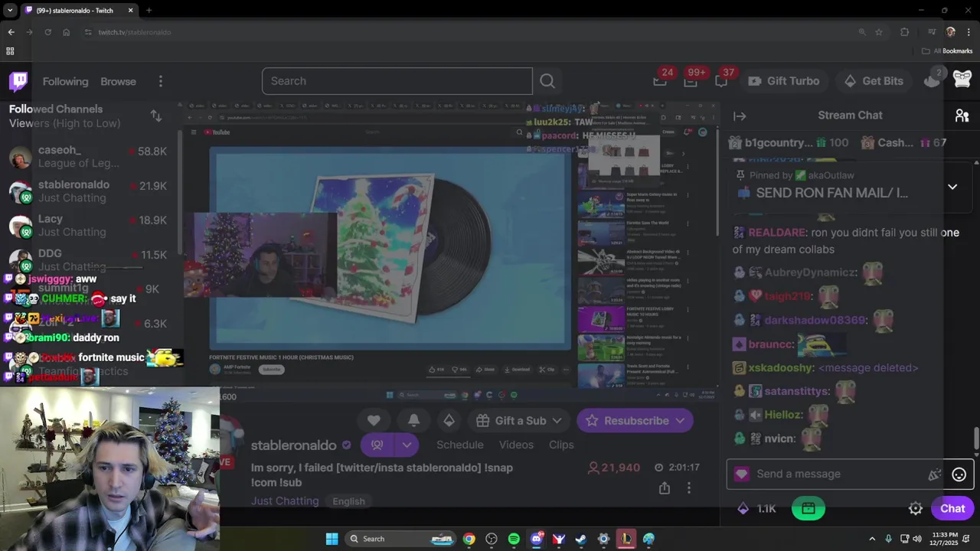Open the Prime loot icon with 24 badge
Viewport: 980px width, 551px height.
pos(660,80)
